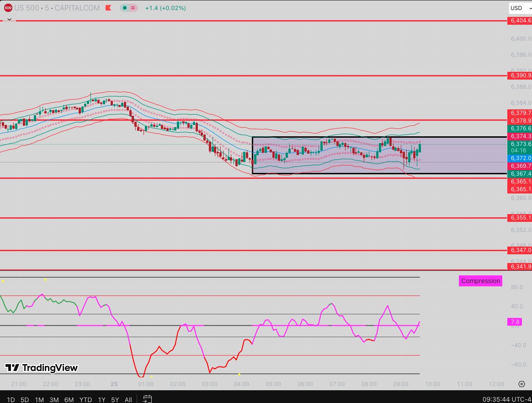The image size is (532, 403).
Task: Select the 1D date range
Action: tap(11, 400)
